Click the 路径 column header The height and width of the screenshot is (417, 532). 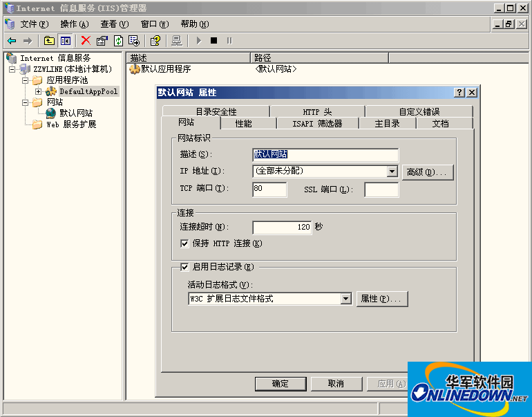[x=320, y=57]
